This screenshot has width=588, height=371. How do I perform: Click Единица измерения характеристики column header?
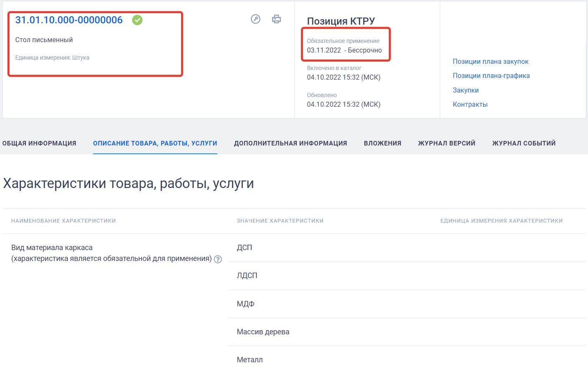502,221
